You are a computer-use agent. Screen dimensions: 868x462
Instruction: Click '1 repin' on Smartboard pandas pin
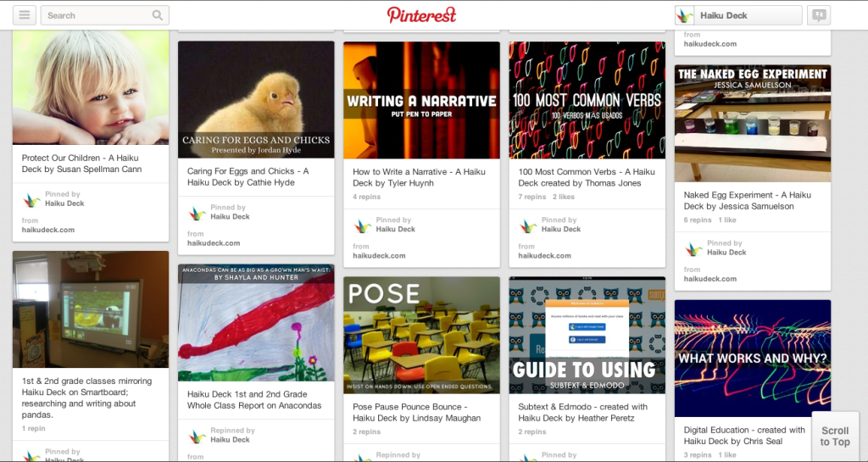[34, 428]
